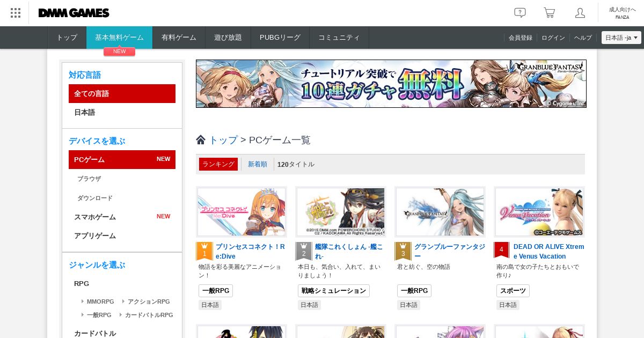Screen dimensions: 644x338
Task: Choose カードバトルRPG genre sub-item
Action: pos(149,315)
